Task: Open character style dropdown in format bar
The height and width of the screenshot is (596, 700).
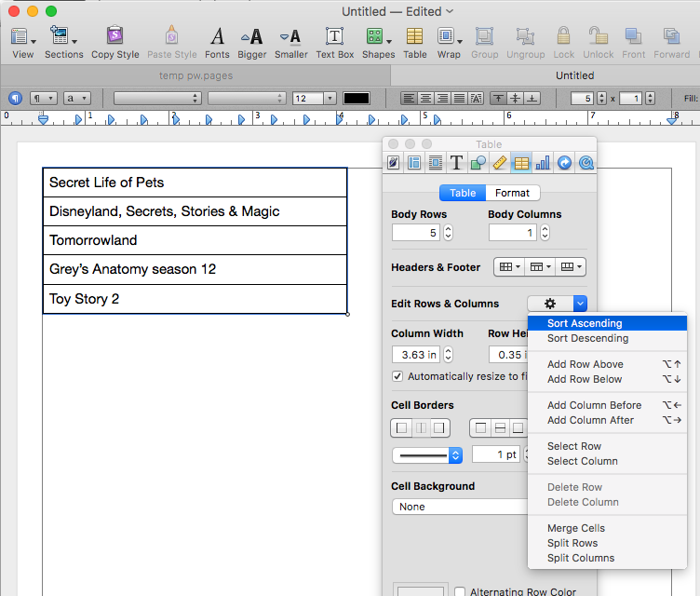Action: point(77,98)
